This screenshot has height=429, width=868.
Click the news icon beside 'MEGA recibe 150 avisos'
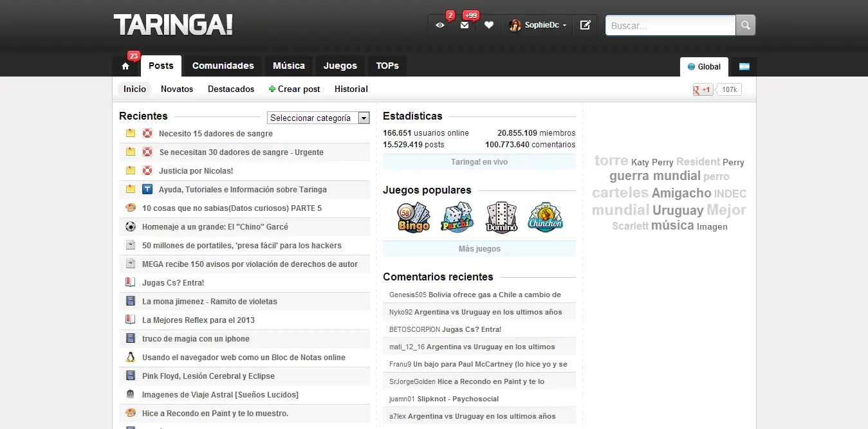point(131,264)
